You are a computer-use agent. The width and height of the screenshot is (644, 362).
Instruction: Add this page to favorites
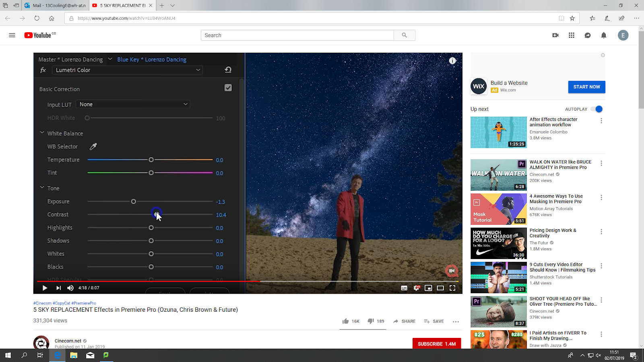click(572, 18)
